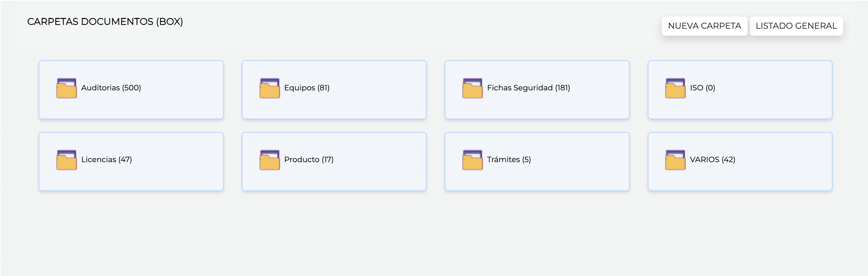Open the Producto folder icon

(270, 160)
